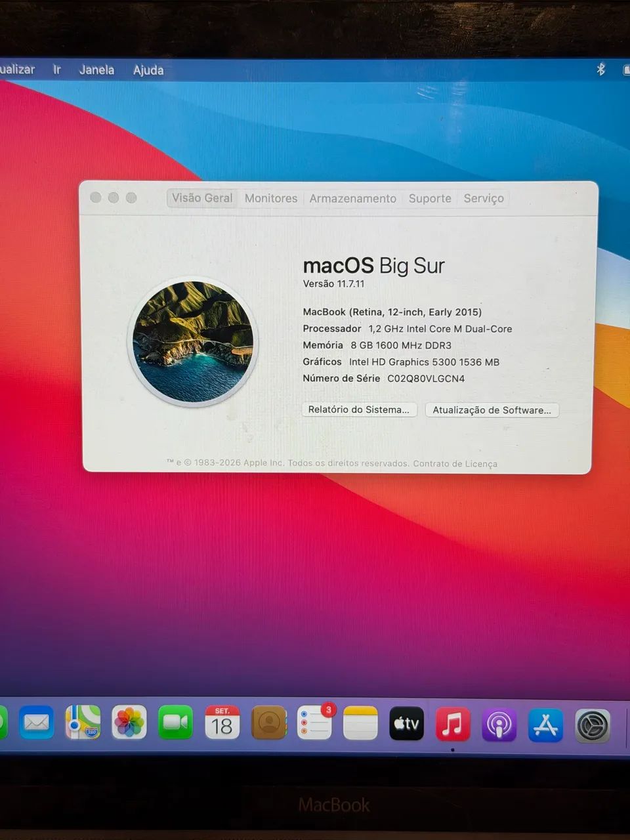The width and height of the screenshot is (630, 840).
Task: Click the 8 GB 1600 MHz DDR3 memory text
Action: 401,345
